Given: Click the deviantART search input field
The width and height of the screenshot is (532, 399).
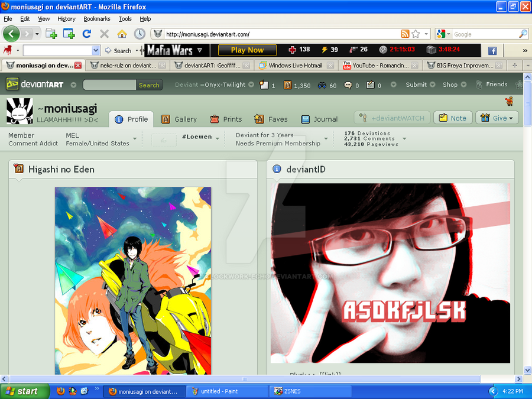Looking at the screenshot, I should pyautogui.click(x=110, y=85).
